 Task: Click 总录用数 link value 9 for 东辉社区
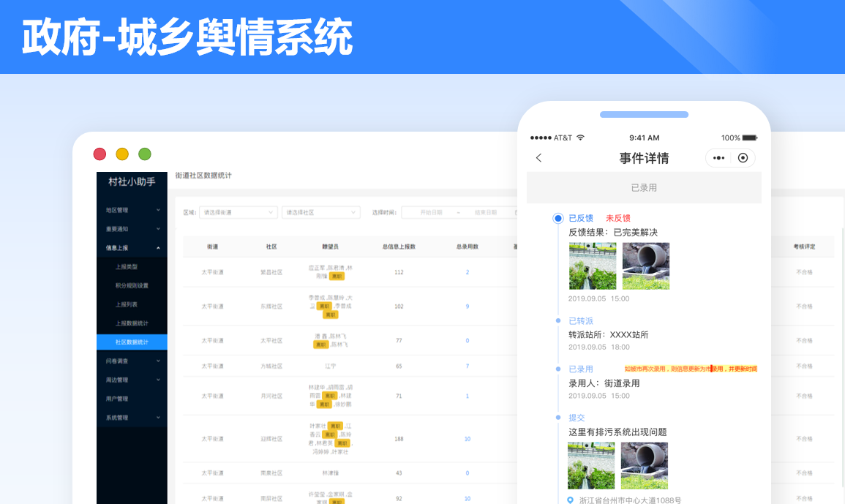(467, 306)
